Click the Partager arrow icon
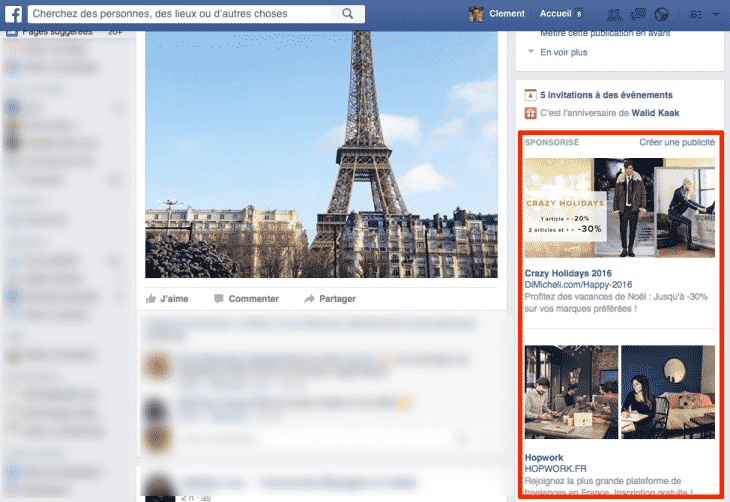This screenshot has height=502, width=730. pyautogui.click(x=309, y=298)
